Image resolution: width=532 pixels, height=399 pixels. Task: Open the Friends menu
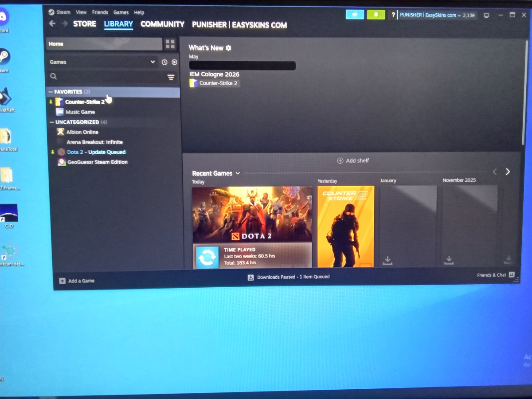[100, 12]
